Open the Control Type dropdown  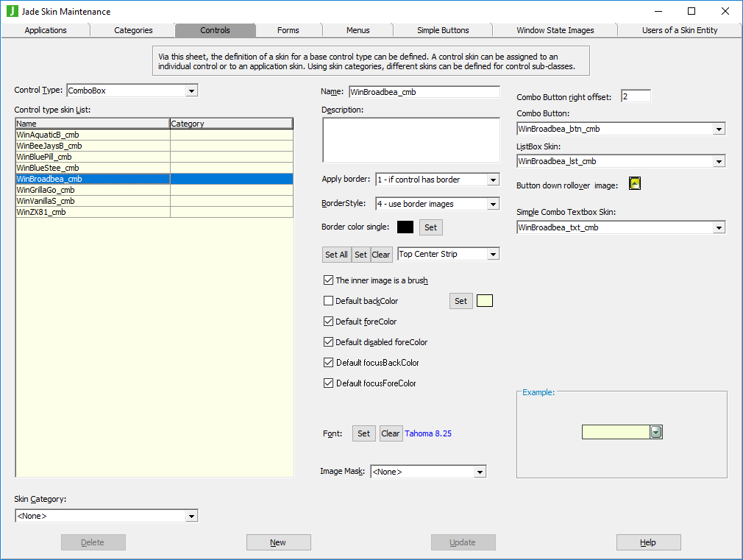click(x=191, y=91)
